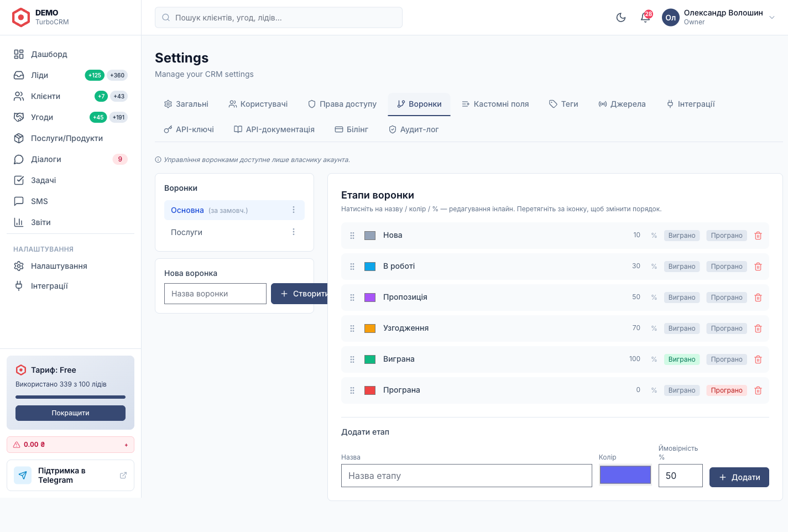Toggle Виграно on the Виграна stage
This screenshot has height=532, width=788.
click(x=682, y=359)
